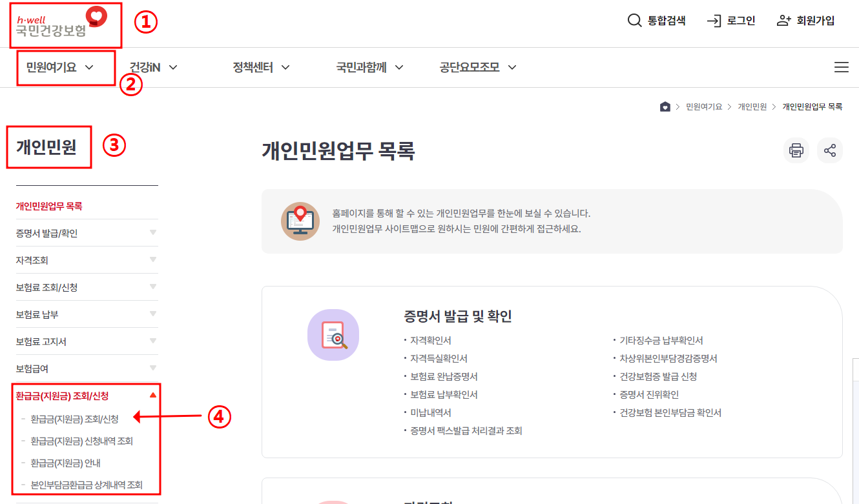859x504 pixels.
Task: Click the 로그인 arrow icon
Action: coord(713,20)
